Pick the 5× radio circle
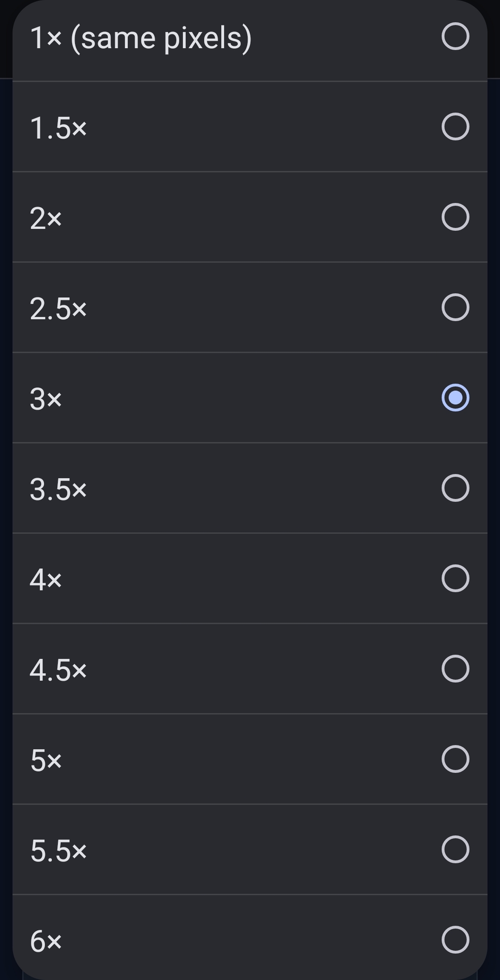 pyautogui.click(x=455, y=759)
